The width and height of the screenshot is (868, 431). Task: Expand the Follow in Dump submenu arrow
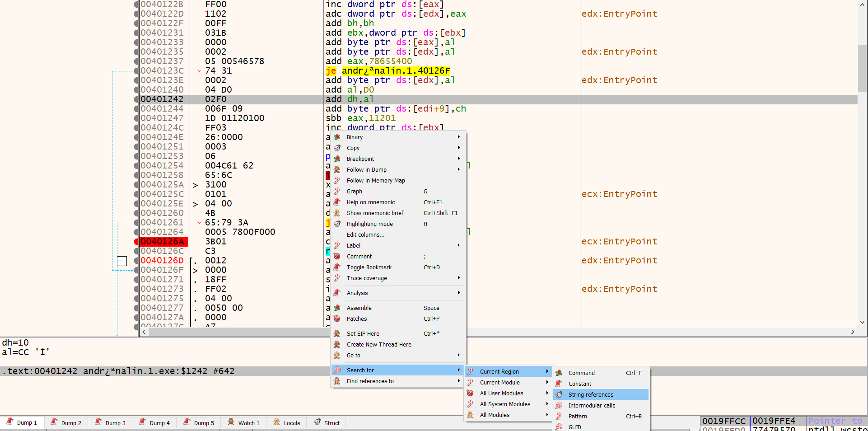pyautogui.click(x=458, y=169)
